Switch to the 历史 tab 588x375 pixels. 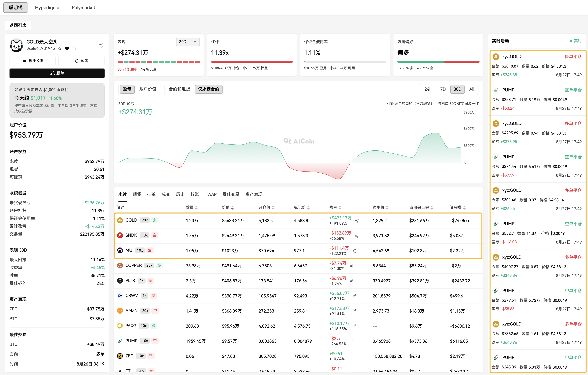click(180, 194)
